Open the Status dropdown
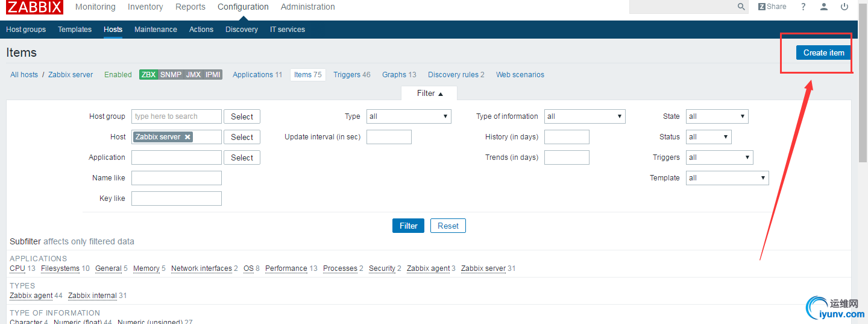 [709, 137]
